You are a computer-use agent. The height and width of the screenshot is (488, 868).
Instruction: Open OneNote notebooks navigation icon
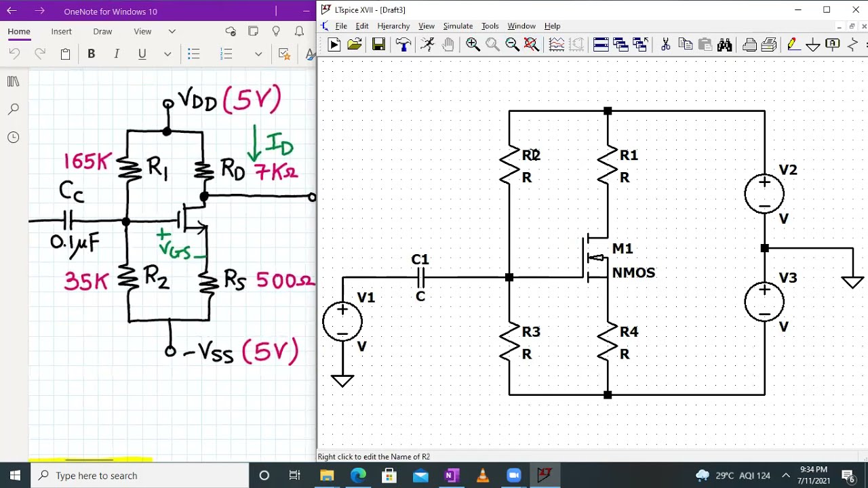point(13,81)
